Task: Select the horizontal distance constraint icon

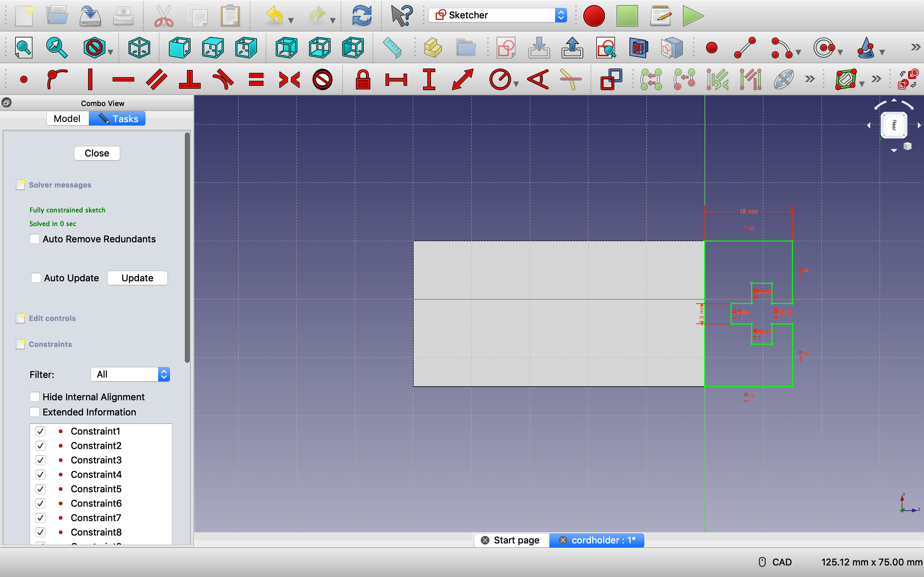Action: point(396,80)
